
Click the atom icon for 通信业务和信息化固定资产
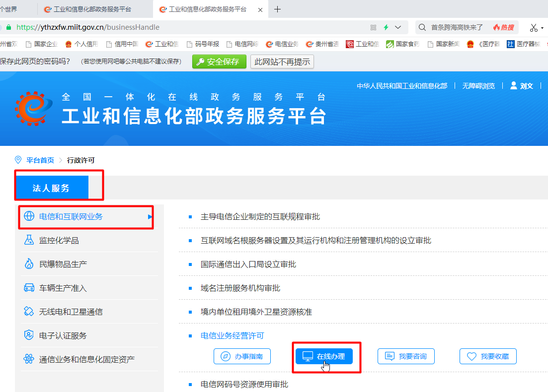tap(29, 359)
